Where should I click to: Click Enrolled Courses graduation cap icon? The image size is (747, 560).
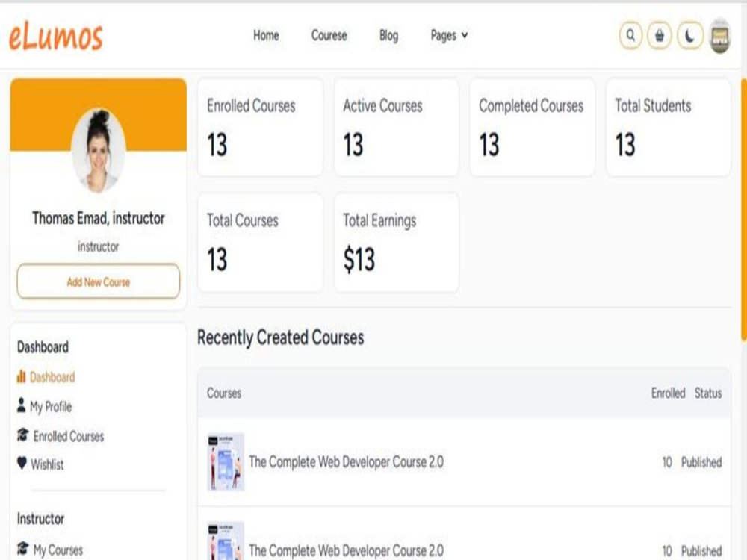(x=22, y=435)
